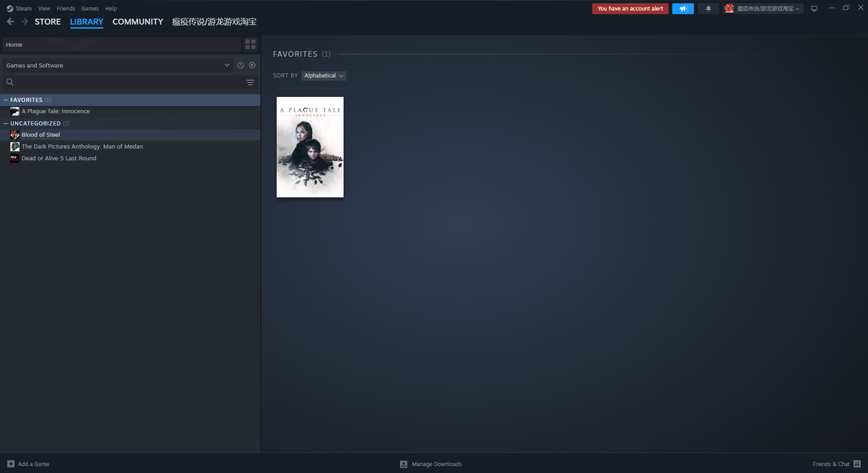
Task: Open the Alphabetical sort dropdown
Action: click(323, 75)
